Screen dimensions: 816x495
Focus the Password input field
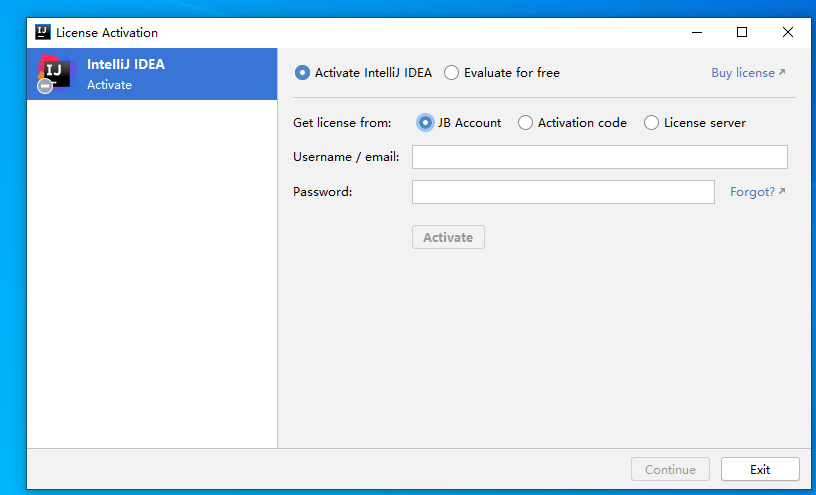pos(563,192)
